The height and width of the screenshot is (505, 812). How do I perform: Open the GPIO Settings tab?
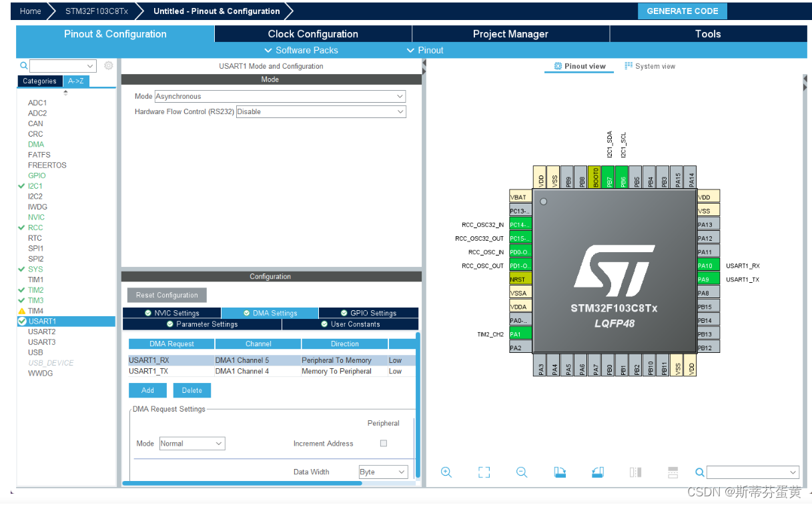coord(368,313)
